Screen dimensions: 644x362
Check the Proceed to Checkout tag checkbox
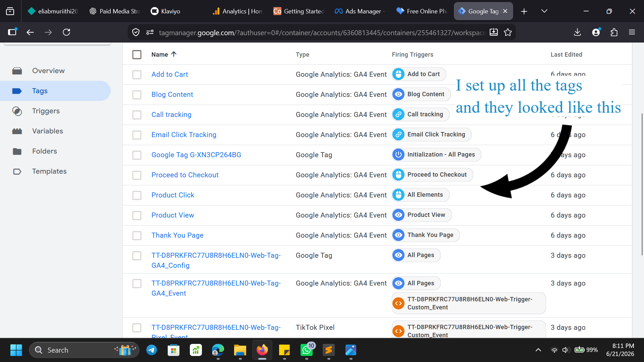[137, 175]
